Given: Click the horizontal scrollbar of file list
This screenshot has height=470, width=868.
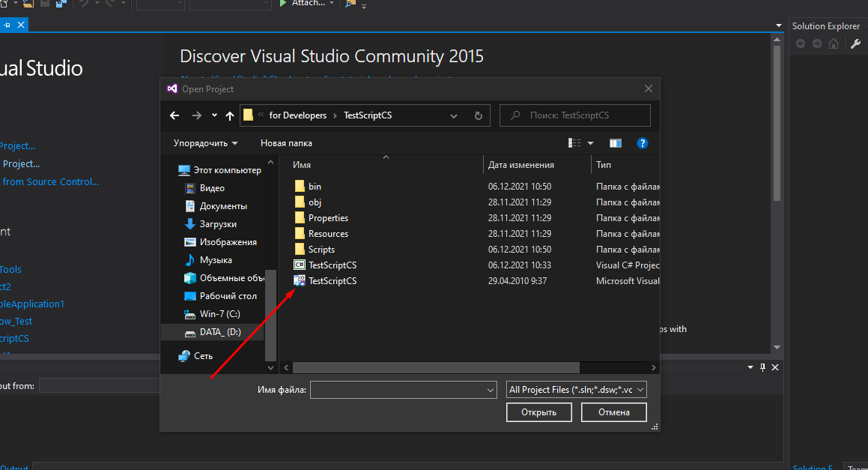Looking at the screenshot, I should click(x=436, y=368).
